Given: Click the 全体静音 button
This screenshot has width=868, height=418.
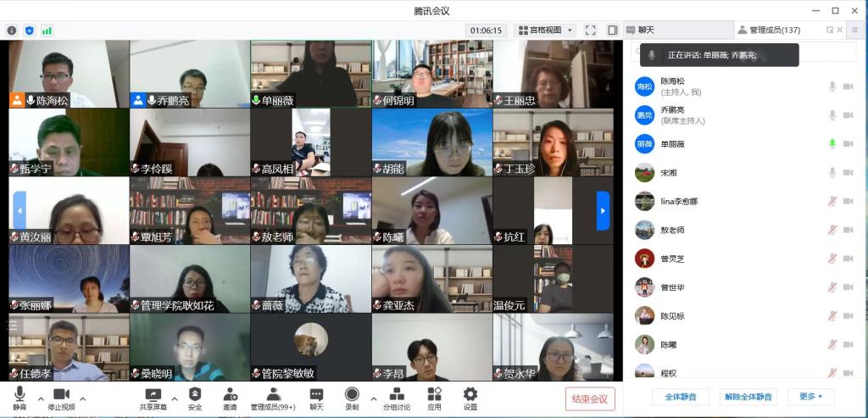Looking at the screenshot, I should (x=680, y=397).
